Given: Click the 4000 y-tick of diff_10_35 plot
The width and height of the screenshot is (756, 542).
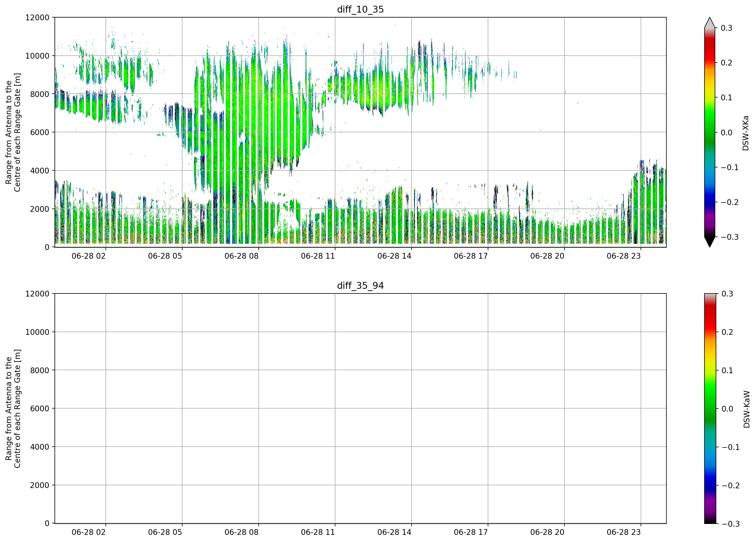Looking at the screenshot, I should click(x=40, y=171).
